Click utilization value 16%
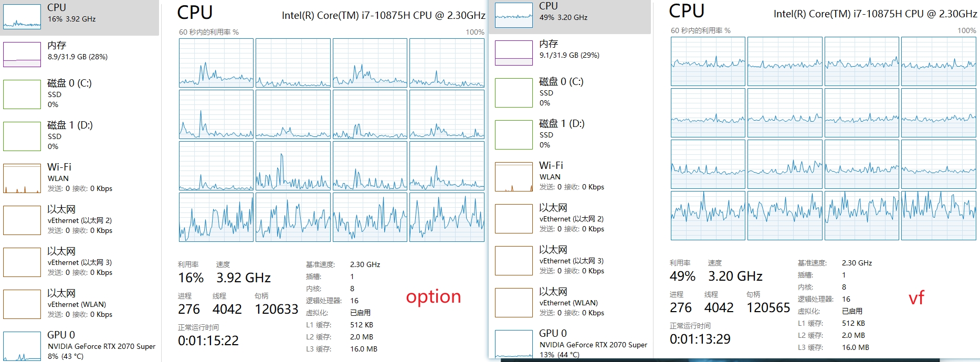The height and width of the screenshot is (362, 980). [x=191, y=278]
